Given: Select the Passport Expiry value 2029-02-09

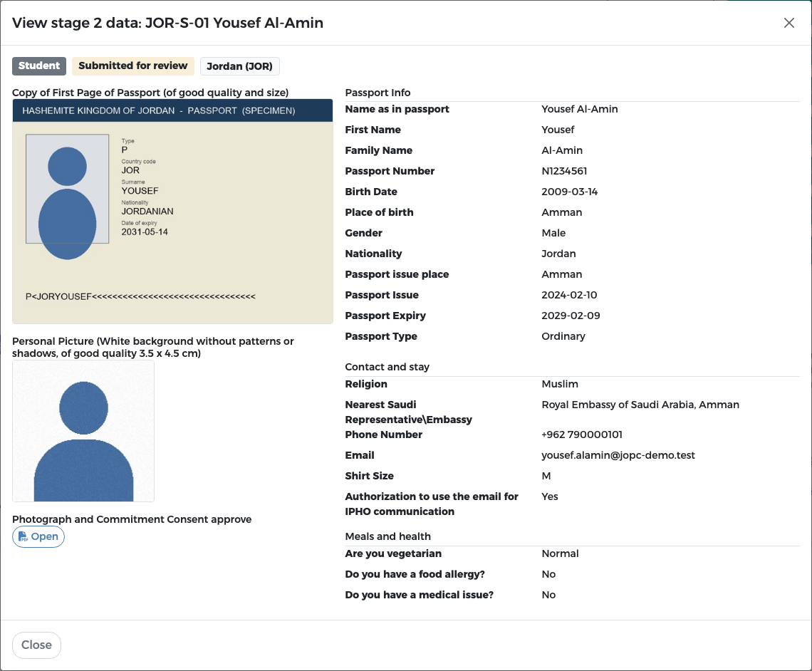Looking at the screenshot, I should [571, 316].
